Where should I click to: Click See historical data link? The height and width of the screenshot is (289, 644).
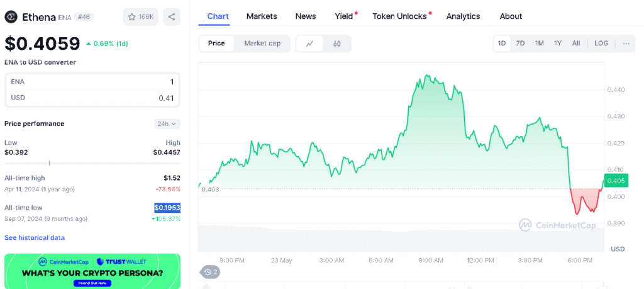click(x=35, y=237)
